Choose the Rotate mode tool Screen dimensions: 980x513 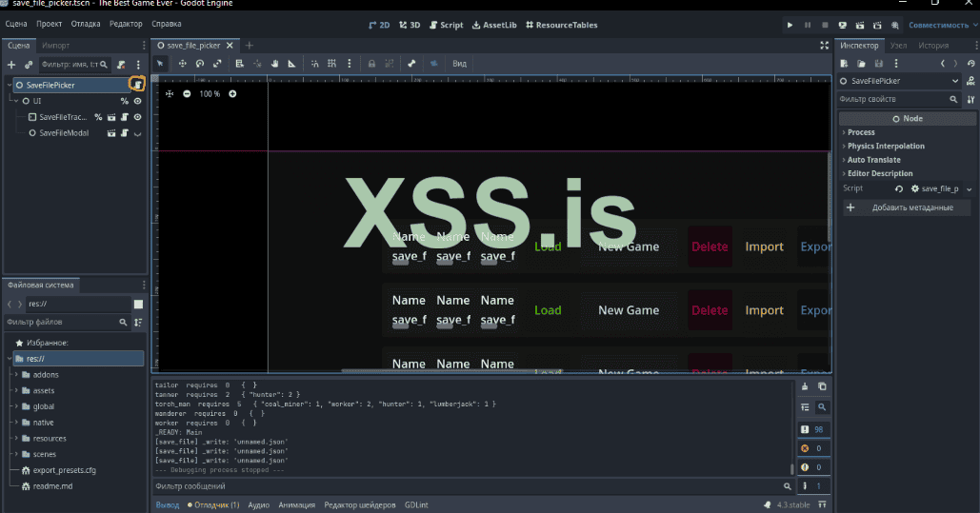click(200, 64)
